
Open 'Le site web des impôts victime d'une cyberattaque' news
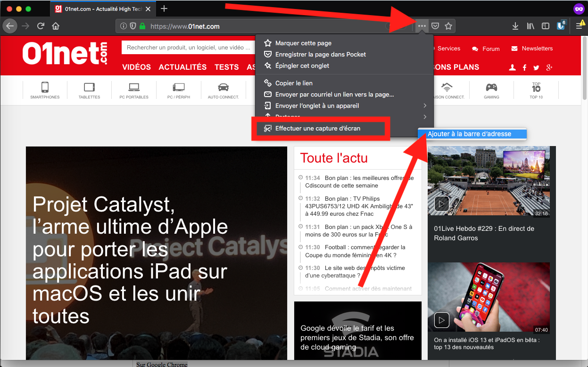coord(355,272)
